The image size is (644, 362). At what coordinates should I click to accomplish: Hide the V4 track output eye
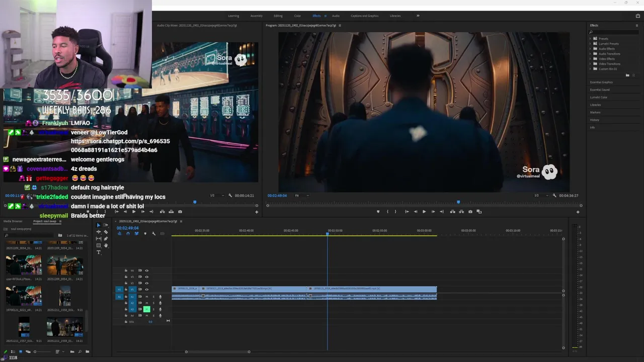[147, 270]
